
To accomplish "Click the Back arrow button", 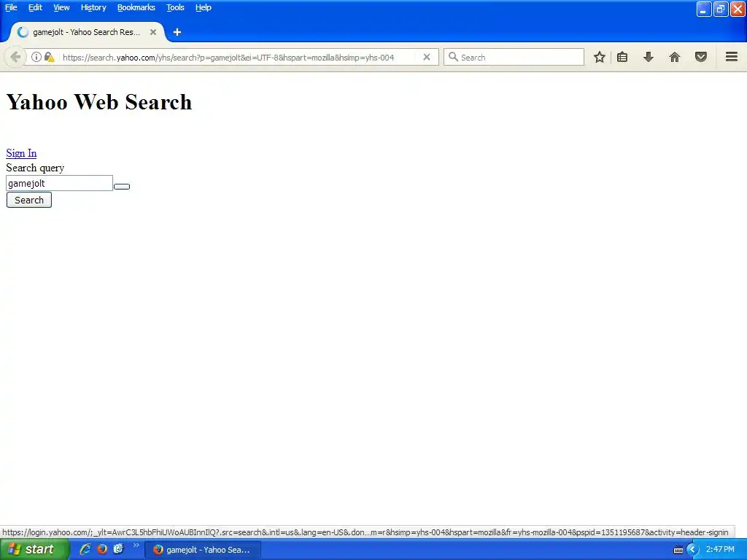I will click(x=15, y=57).
